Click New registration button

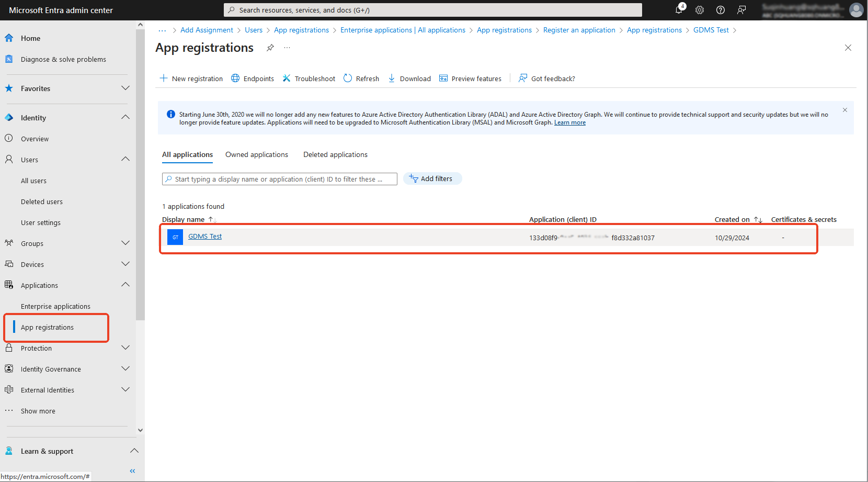point(191,79)
